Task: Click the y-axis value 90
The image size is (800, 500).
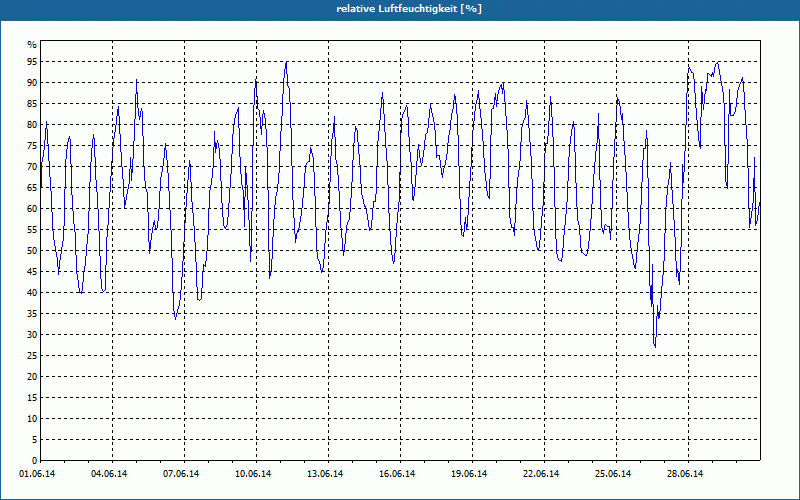Action: tap(32, 83)
